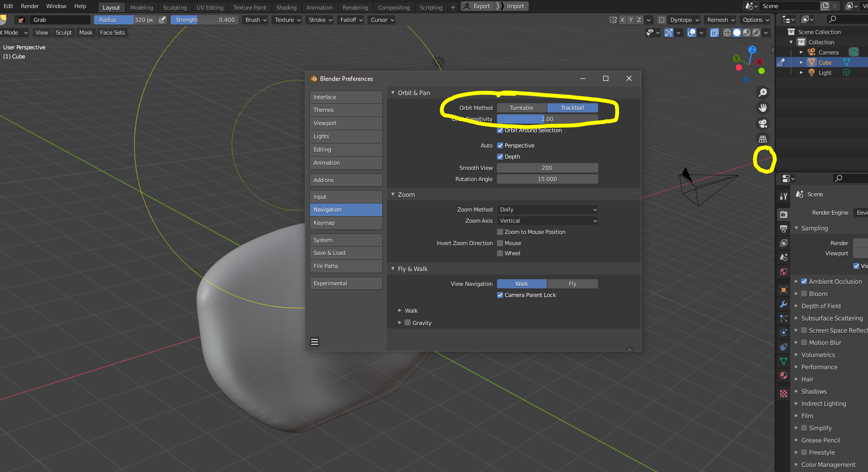Open Preferences hamburger menu icon

pyautogui.click(x=315, y=342)
